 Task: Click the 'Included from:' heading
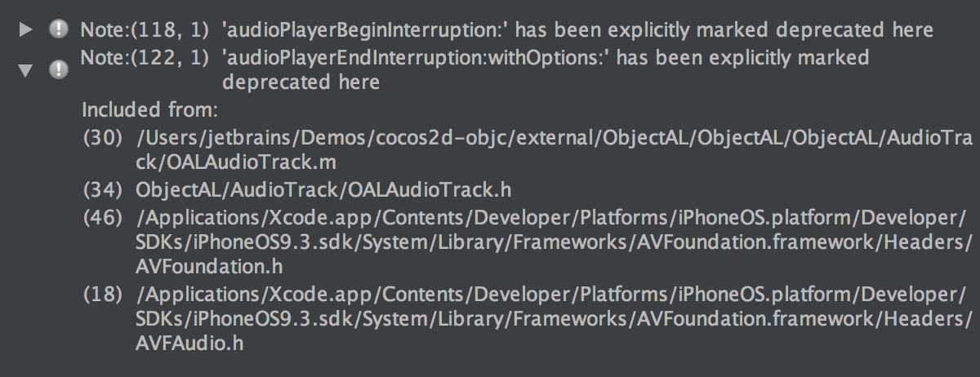point(149,109)
